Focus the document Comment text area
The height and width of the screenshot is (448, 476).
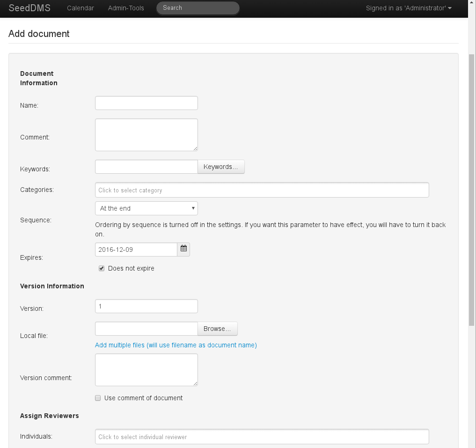coord(146,135)
